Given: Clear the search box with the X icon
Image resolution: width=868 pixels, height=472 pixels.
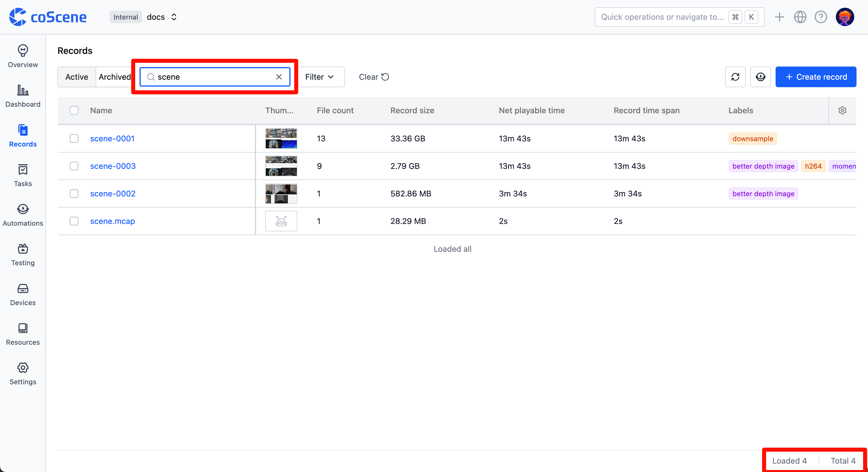Looking at the screenshot, I should point(279,77).
